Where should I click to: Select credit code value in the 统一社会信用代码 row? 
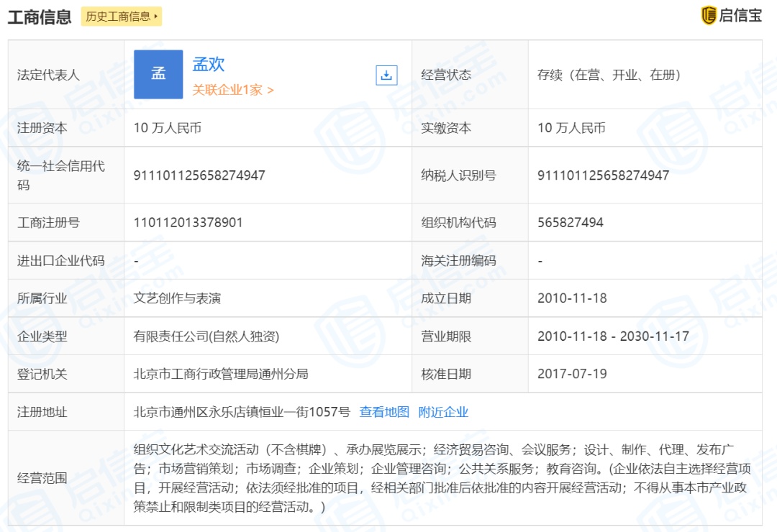(x=199, y=175)
